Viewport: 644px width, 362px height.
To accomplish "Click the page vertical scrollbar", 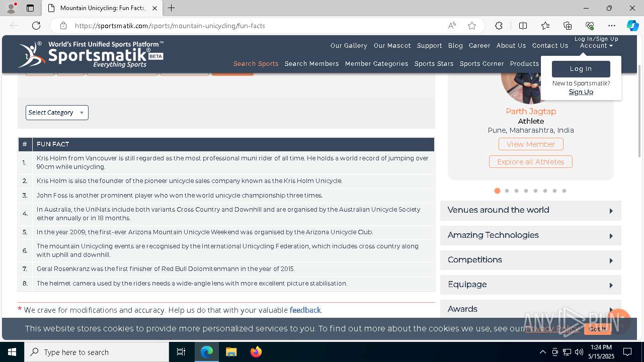I will pos(640,111).
